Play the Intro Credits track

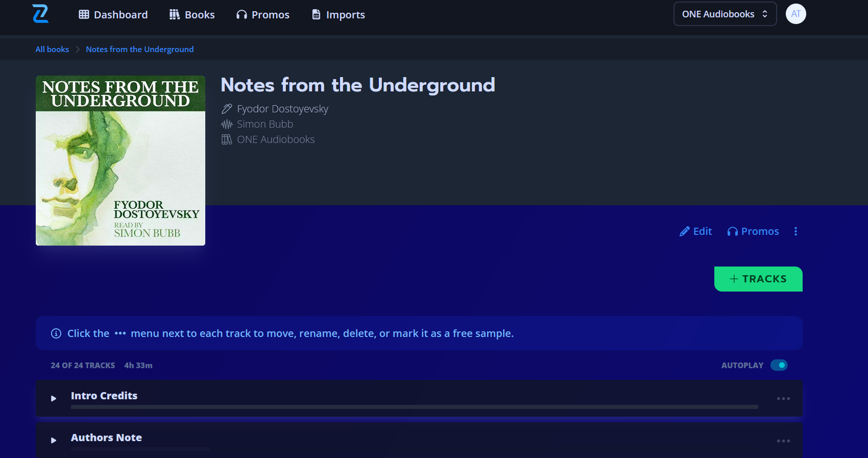pyautogui.click(x=54, y=398)
